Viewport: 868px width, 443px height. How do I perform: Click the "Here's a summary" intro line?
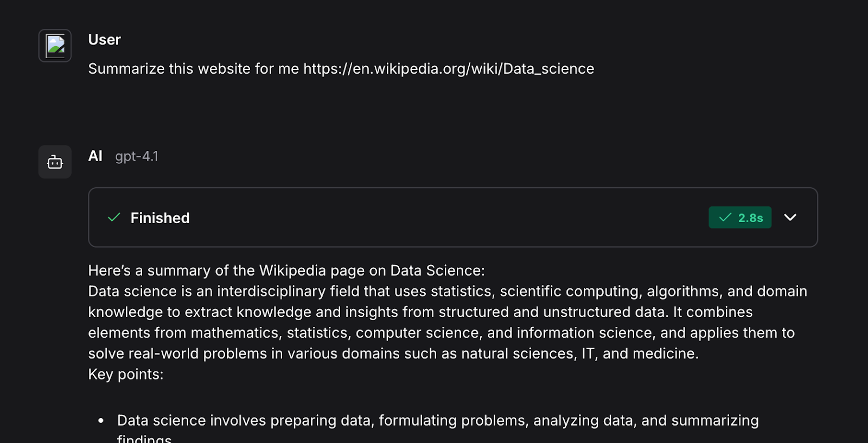click(286, 270)
